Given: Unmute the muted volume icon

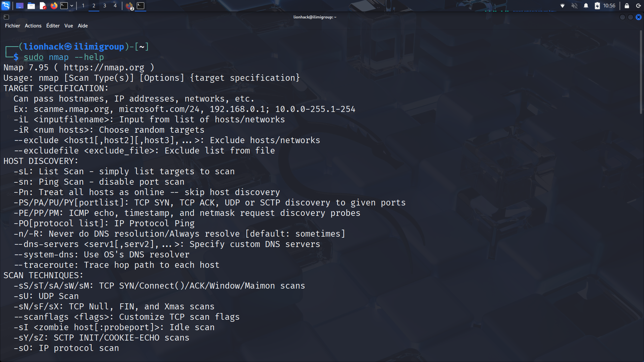Looking at the screenshot, I should pos(575,6).
